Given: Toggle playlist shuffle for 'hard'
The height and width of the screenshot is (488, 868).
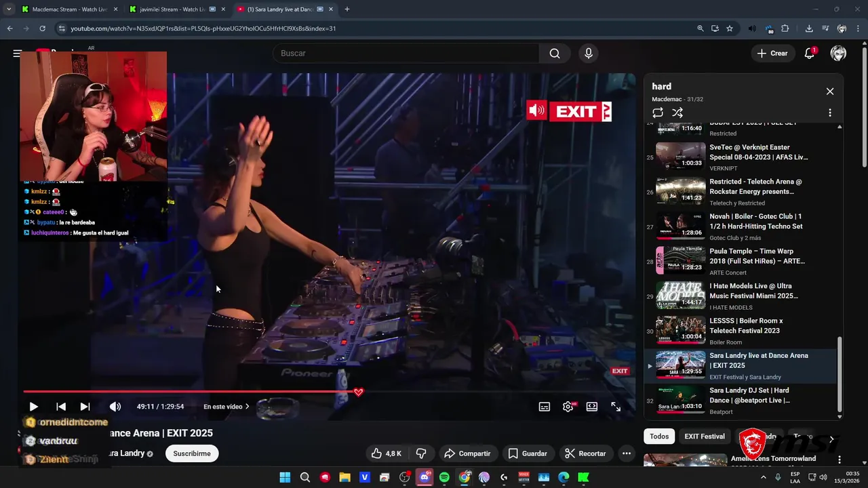Looking at the screenshot, I should click(x=677, y=113).
